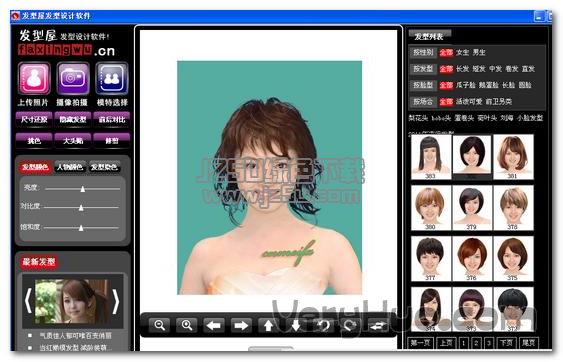
Task: Select 全部 in the 按性别 row
Action: coord(446,52)
